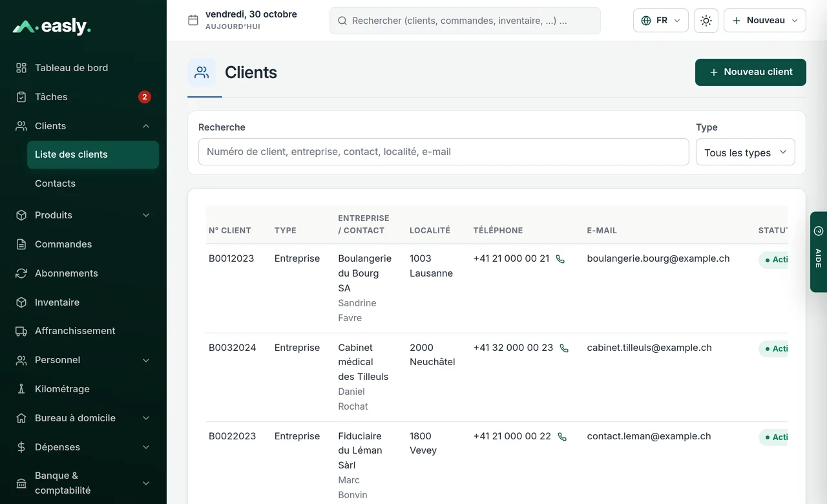Screen dimensions: 827x504
Task: Open the FR language dropdown
Action: tap(660, 21)
